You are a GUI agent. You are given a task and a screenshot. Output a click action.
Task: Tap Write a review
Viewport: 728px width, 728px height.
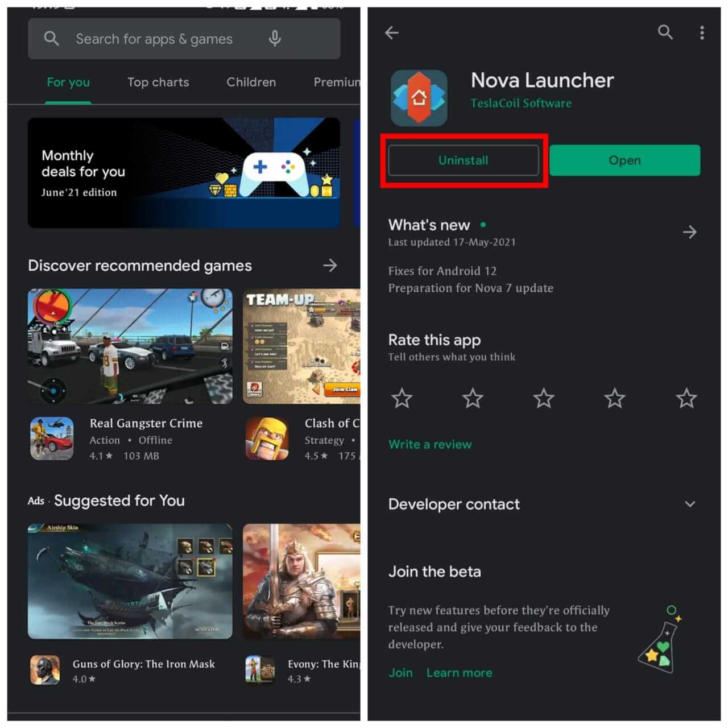click(x=430, y=444)
